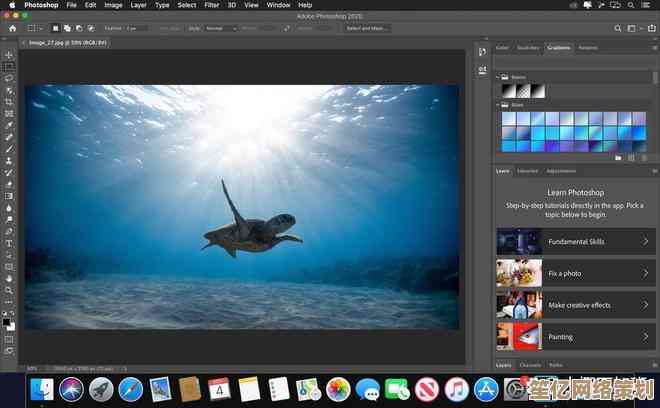The image size is (660, 408).
Task: Select the Move tool
Action: point(9,55)
